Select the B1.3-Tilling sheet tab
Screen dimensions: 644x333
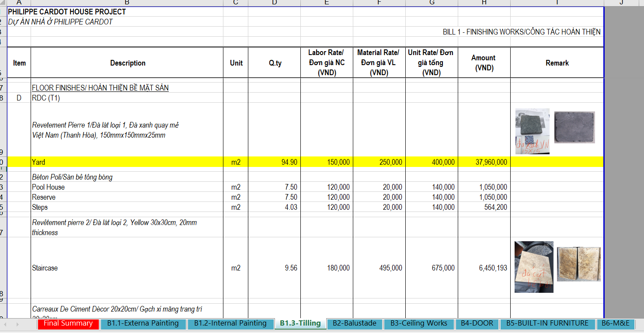coord(300,323)
